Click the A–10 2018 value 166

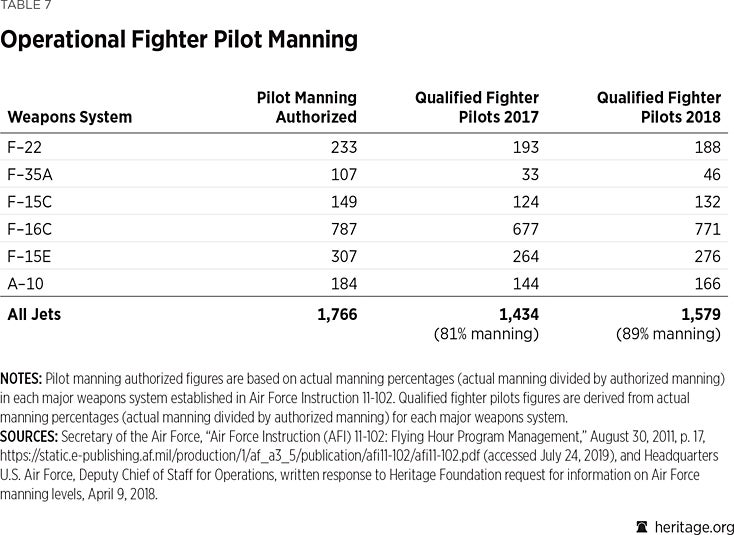click(705, 284)
